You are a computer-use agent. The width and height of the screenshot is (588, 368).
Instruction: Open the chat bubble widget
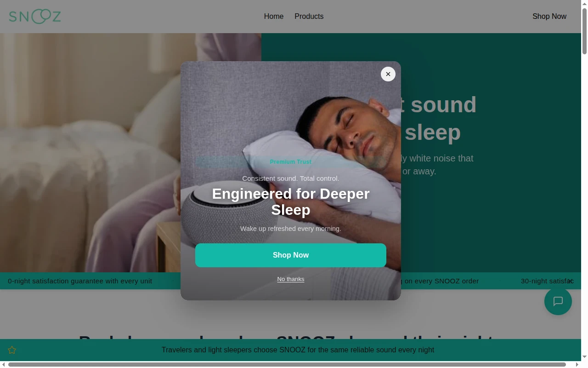tap(558, 301)
